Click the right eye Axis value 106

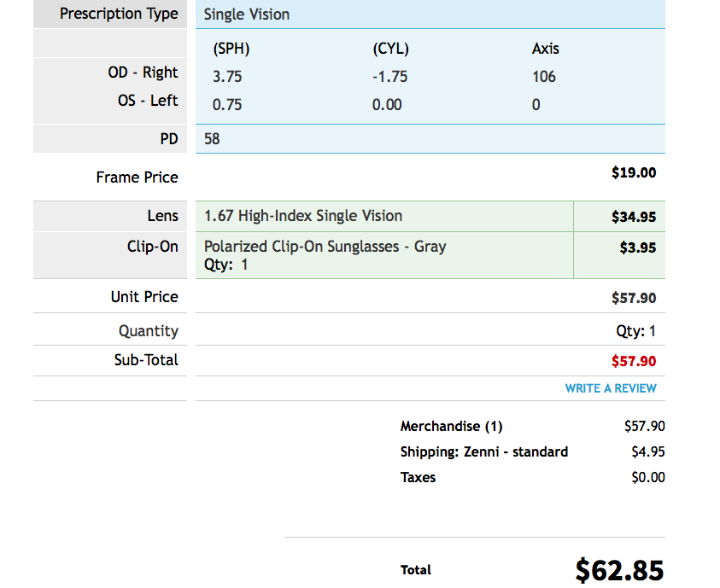[x=544, y=77]
